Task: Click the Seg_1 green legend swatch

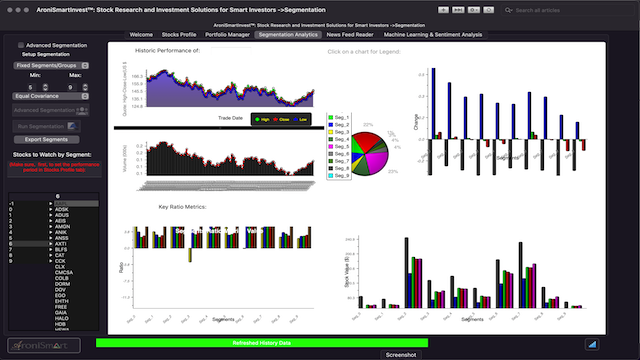Action: [331, 118]
